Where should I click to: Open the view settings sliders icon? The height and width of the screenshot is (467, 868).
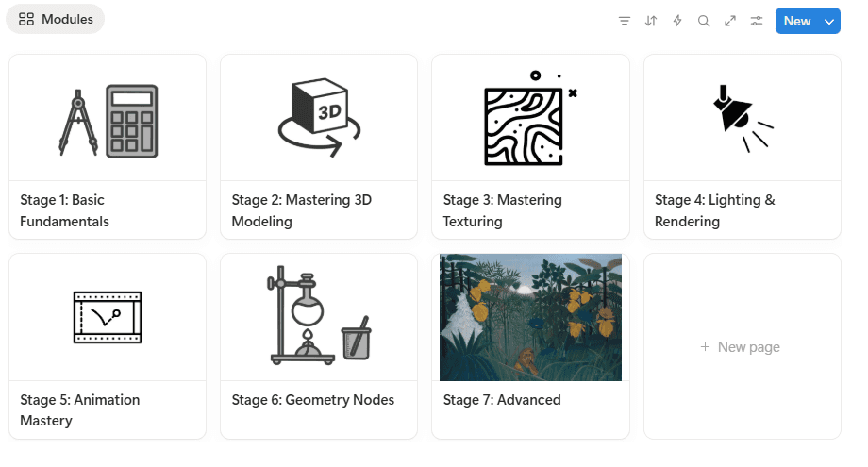coord(757,21)
